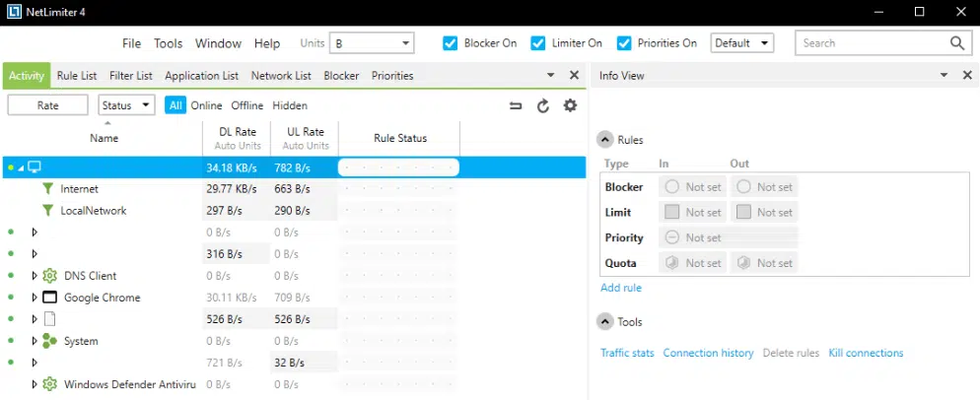Switch to Application List tab

click(201, 76)
